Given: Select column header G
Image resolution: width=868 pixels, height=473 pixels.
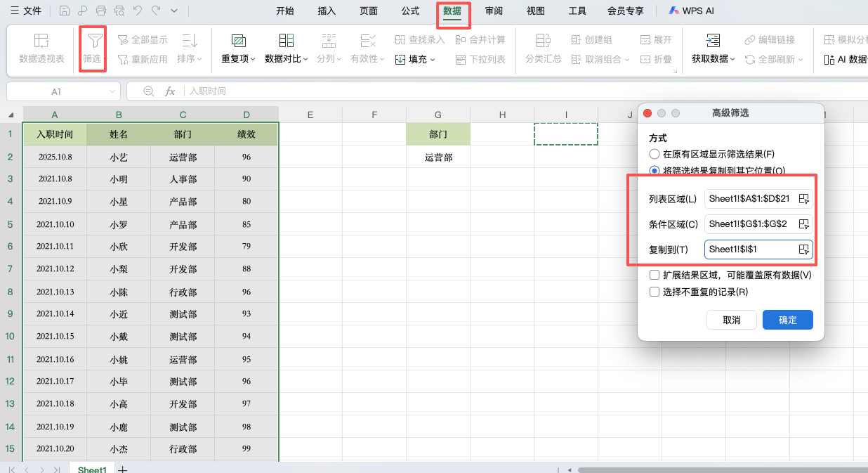Looking at the screenshot, I should 438,115.
